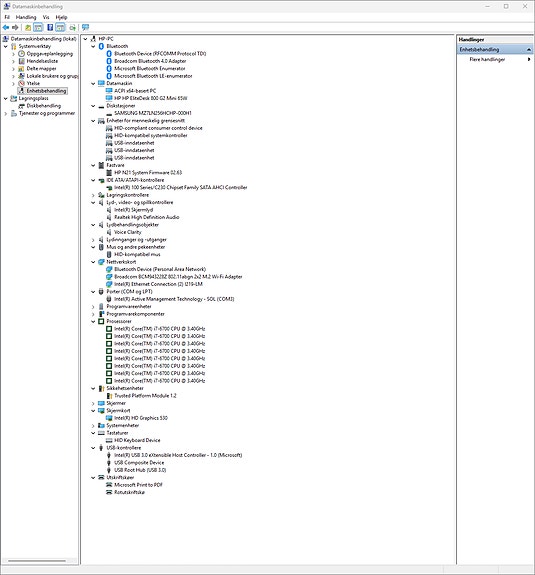
Task: Select Realtek High Definition Audio device
Action: click(147, 217)
